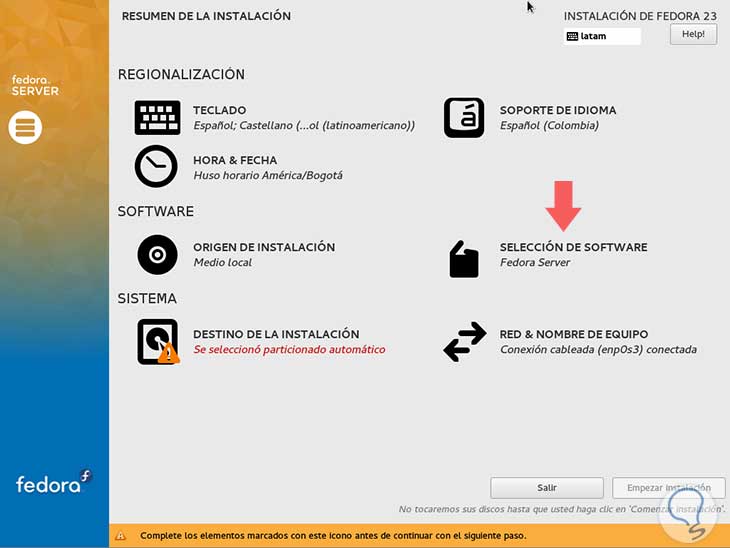Click the Red & Nombre de Equipo arrows icon
Screen dimensions: 730x548
[465, 341]
